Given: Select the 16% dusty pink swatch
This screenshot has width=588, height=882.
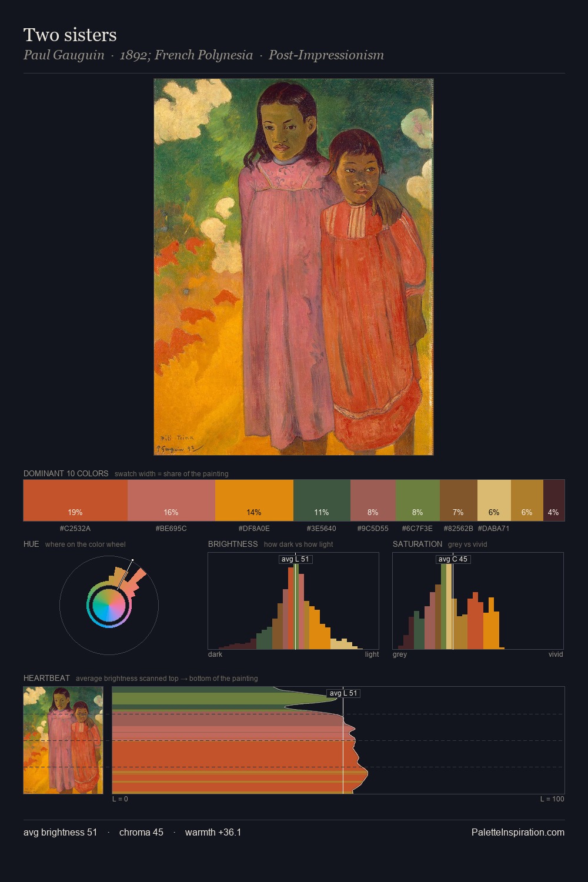Looking at the screenshot, I should coord(171,500).
